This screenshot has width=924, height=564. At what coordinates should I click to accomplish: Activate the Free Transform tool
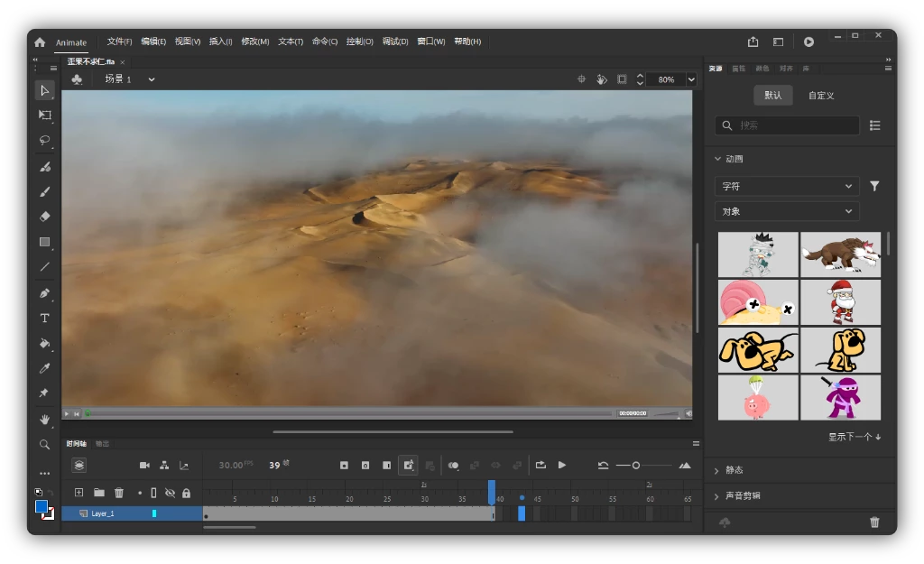coord(44,115)
